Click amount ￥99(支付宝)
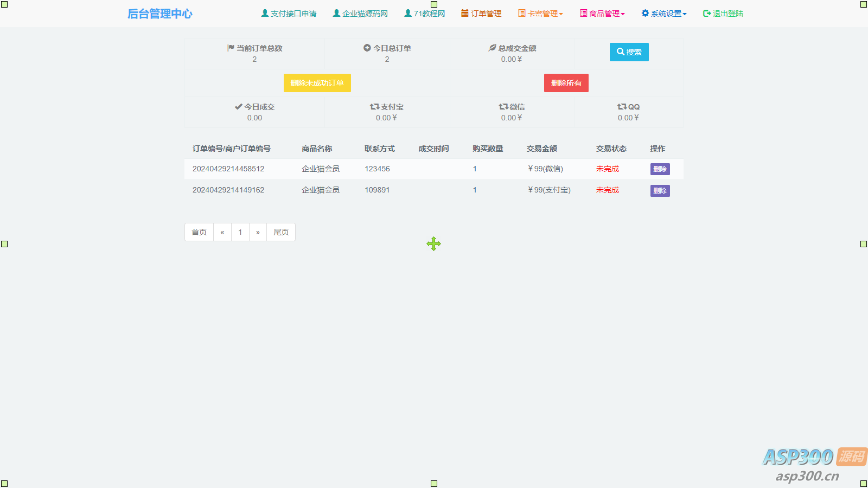 548,190
